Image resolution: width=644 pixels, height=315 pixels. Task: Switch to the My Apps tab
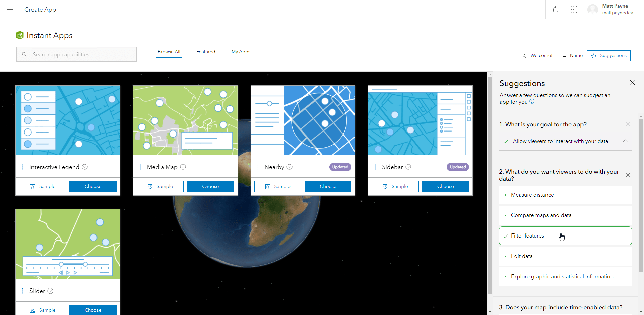pos(241,52)
